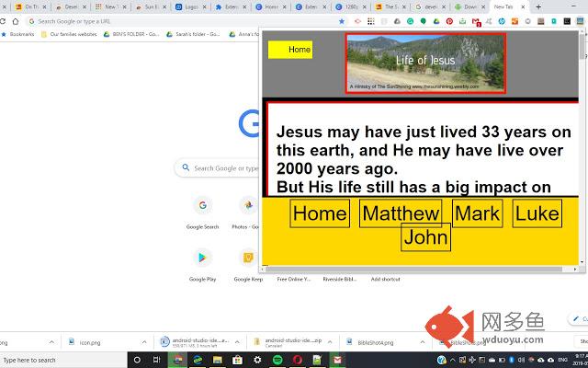Click the Cortana circle icon in taskbar
This screenshot has width=588, height=368.
click(x=137, y=360)
